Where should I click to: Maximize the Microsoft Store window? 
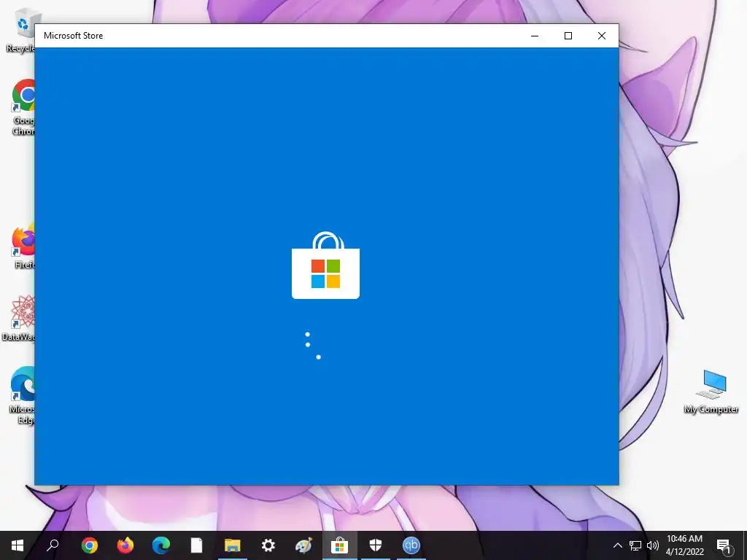pyautogui.click(x=568, y=36)
